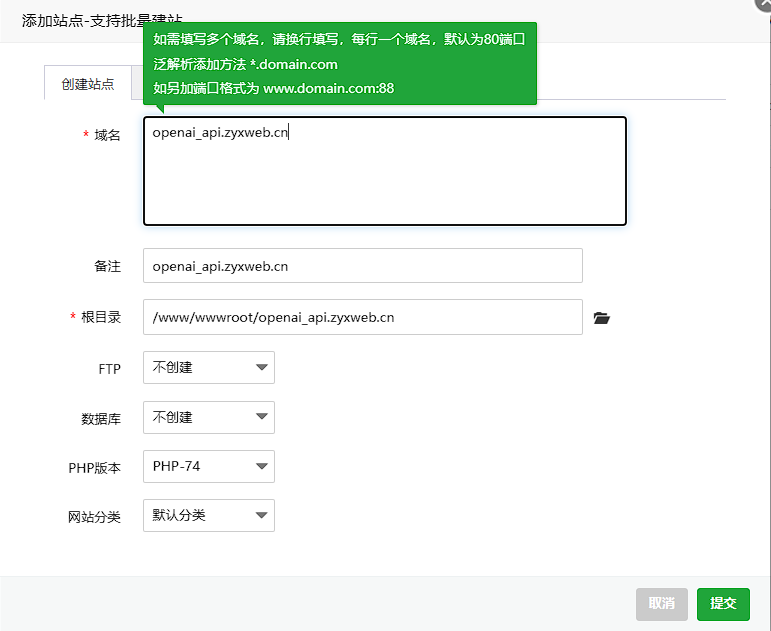Click the folder icon to browse root directory

[601, 318]
